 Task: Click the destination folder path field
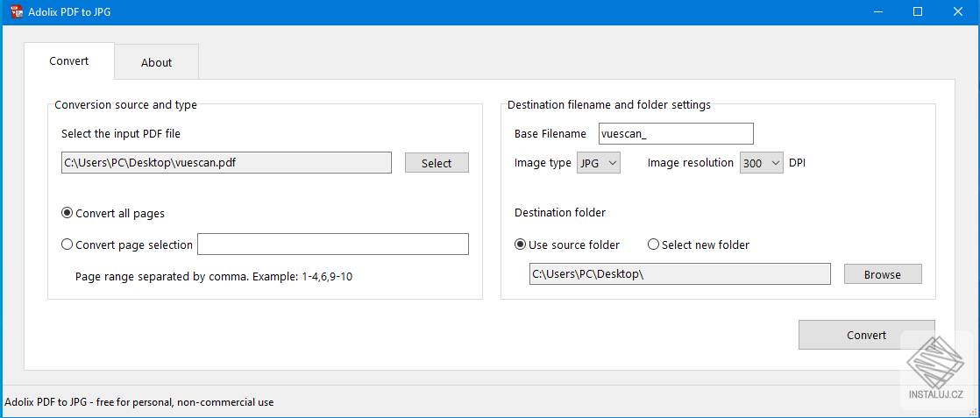coord(680,274)
